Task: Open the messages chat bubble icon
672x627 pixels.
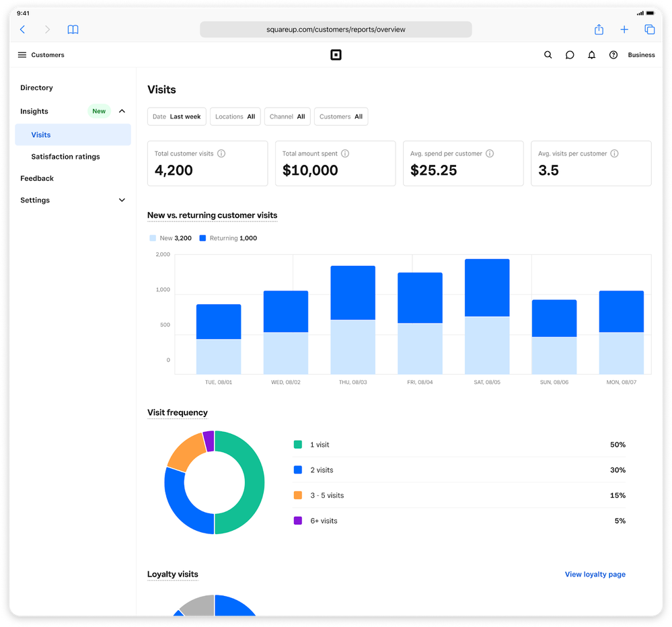Action: click(x=570, y=55)
